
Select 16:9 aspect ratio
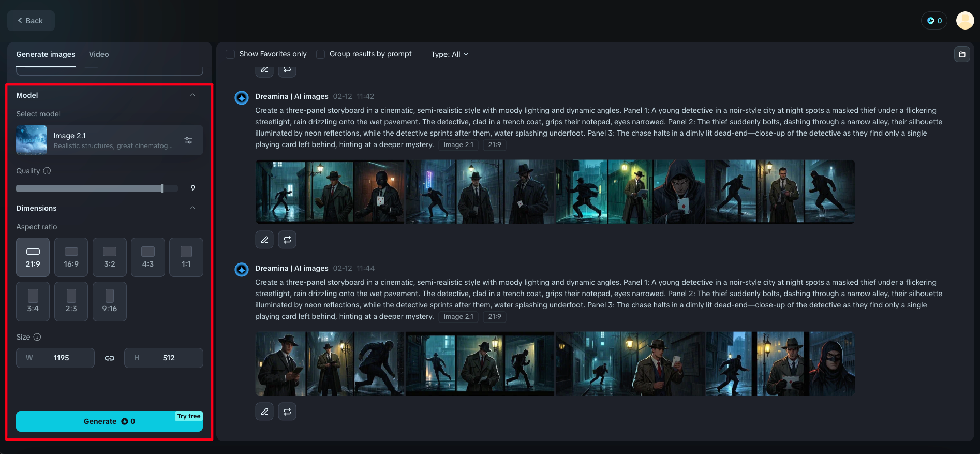click(71, 257)
